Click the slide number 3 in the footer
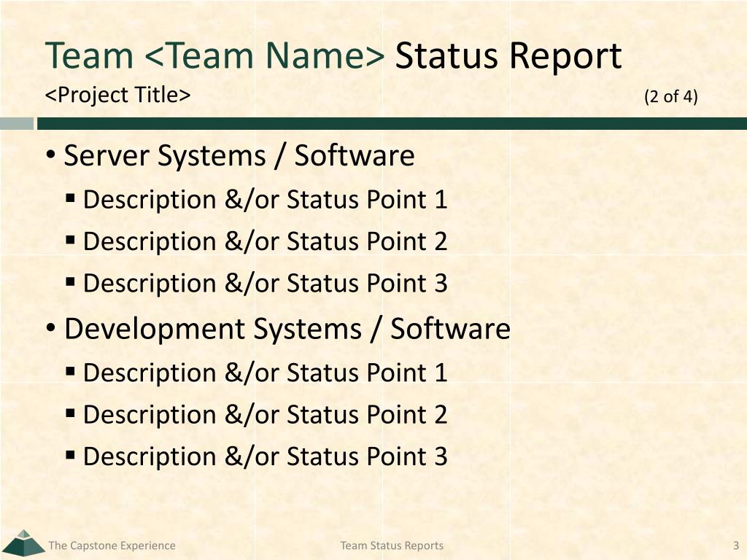This screenshot has width=747, height=560. [736, 545]
